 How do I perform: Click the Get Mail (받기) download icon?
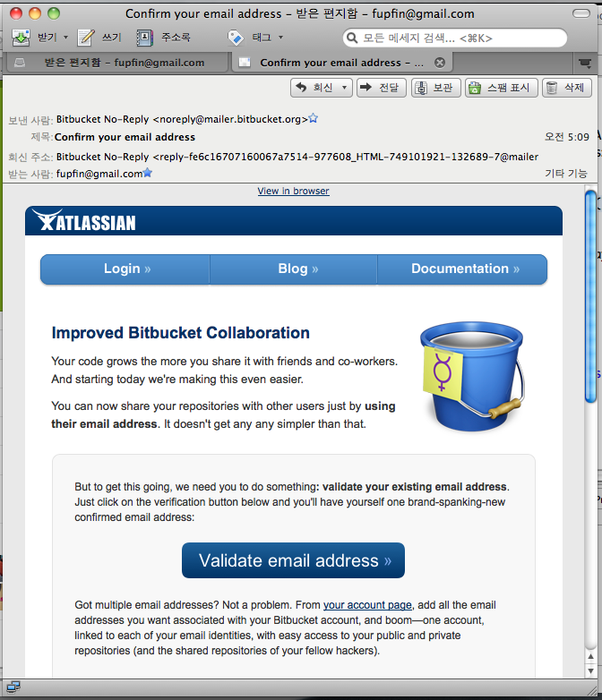click(20, 38)
